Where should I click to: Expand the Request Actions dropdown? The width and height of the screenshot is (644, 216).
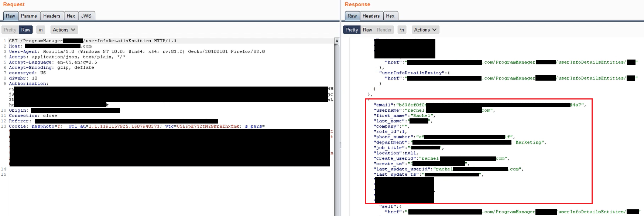pyautogui.click(x=64, y=30)
